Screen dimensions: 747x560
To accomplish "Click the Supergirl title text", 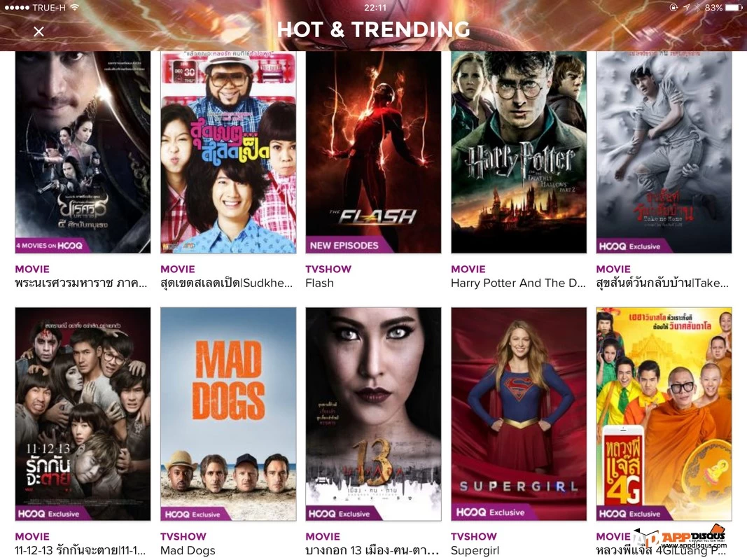I will coord(475,550).
